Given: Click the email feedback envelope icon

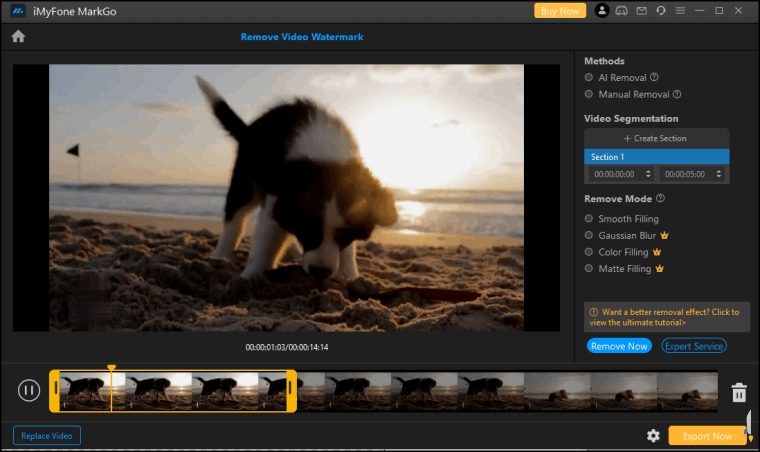Looking at the screenshot, I should coord(641,11).
